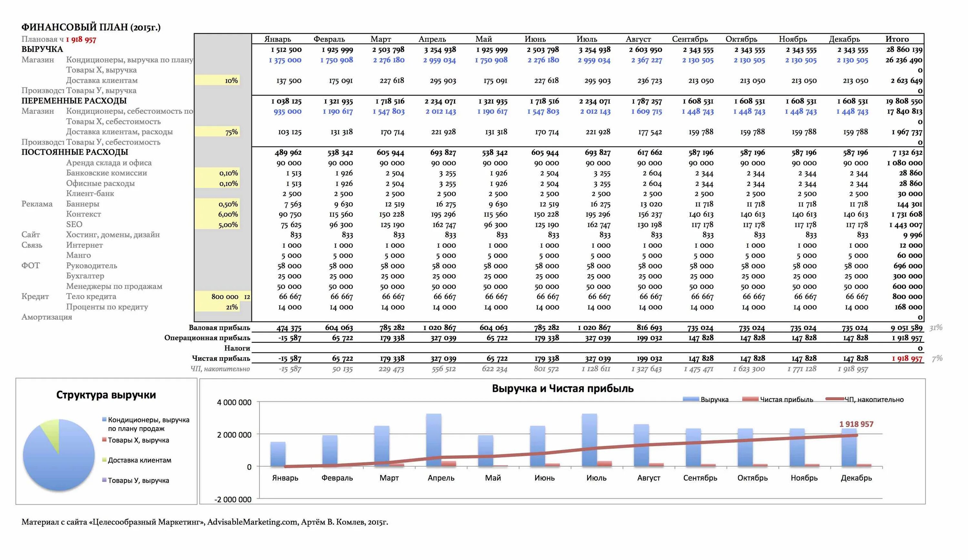Select the Январь column header

[278, 39]
